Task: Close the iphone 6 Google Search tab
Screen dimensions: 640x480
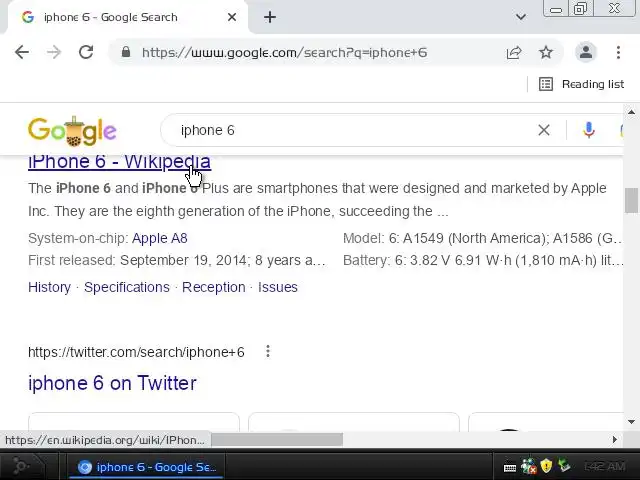Action: point(232,17)
